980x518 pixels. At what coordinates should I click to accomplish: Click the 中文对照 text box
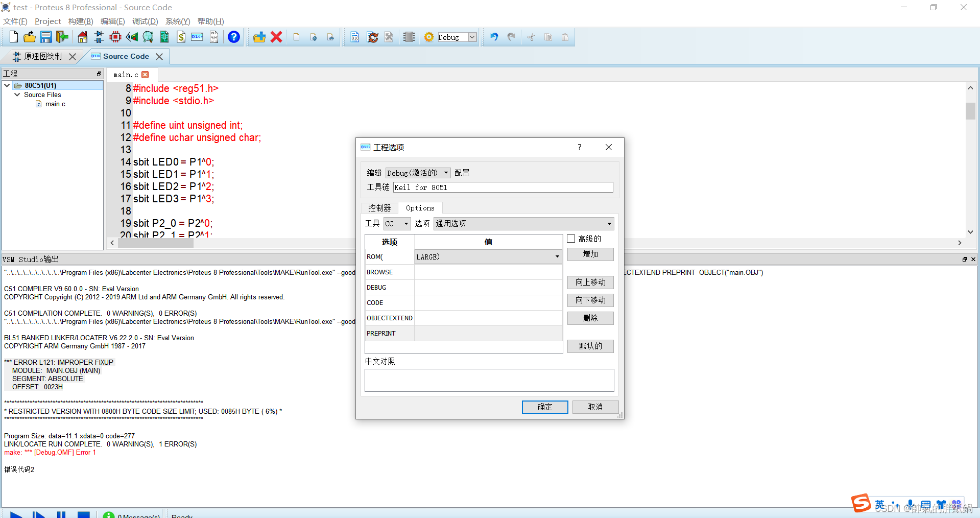click(x=489, y=380)
